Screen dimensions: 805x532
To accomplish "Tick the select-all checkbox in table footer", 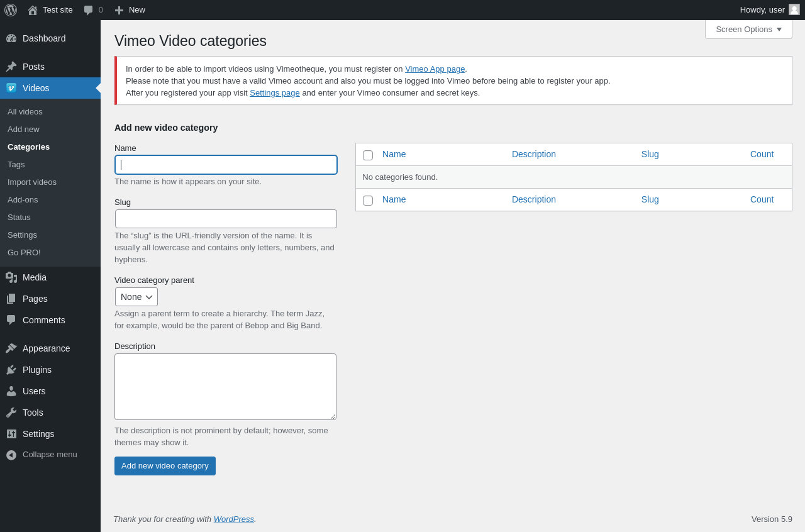I will tap(368, 200).
